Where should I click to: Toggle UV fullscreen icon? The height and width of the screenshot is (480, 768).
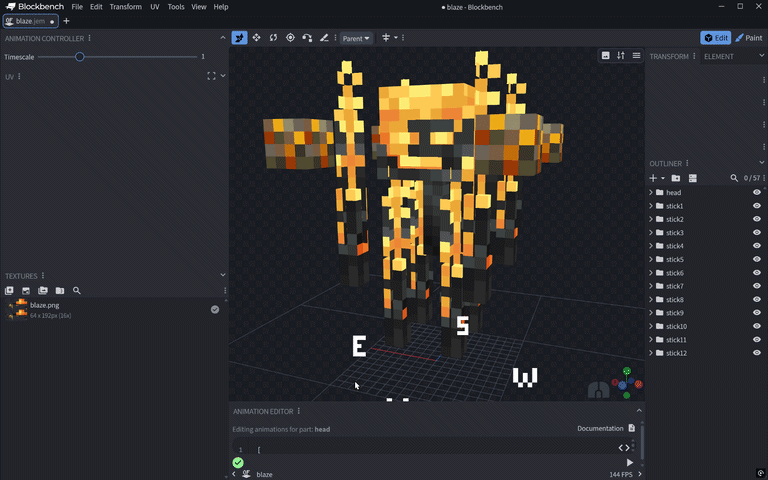coord(211,76)
